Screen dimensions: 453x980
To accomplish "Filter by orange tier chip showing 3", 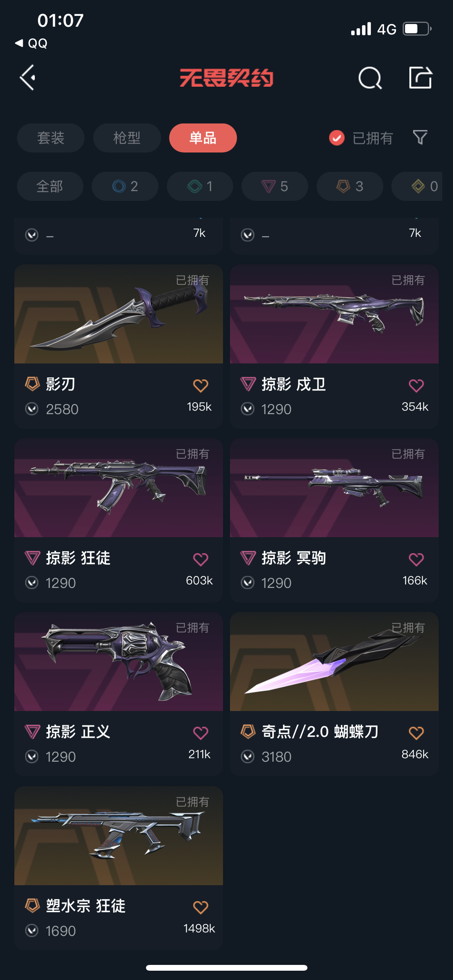I will coord(350,186).
